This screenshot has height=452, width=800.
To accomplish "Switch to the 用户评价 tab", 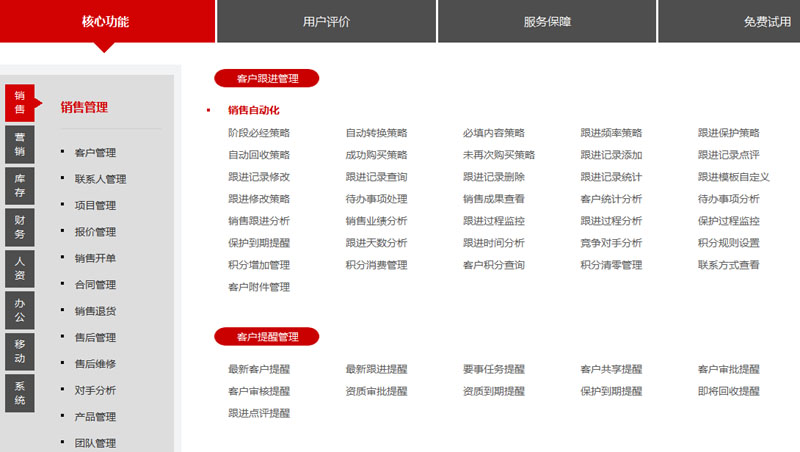I will (x=326, y=21).
